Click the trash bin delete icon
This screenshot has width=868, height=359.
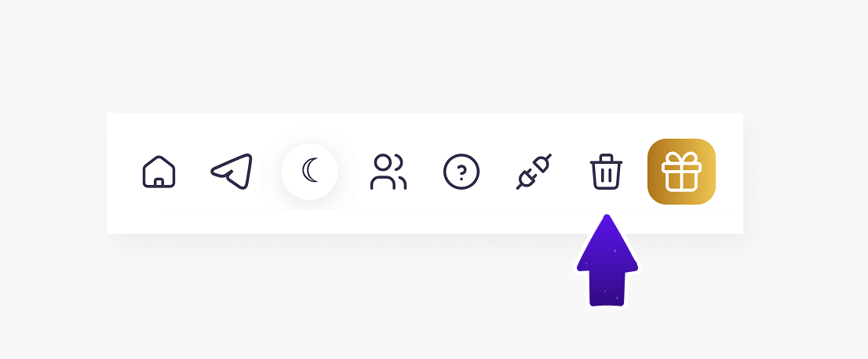coord(606,172)
